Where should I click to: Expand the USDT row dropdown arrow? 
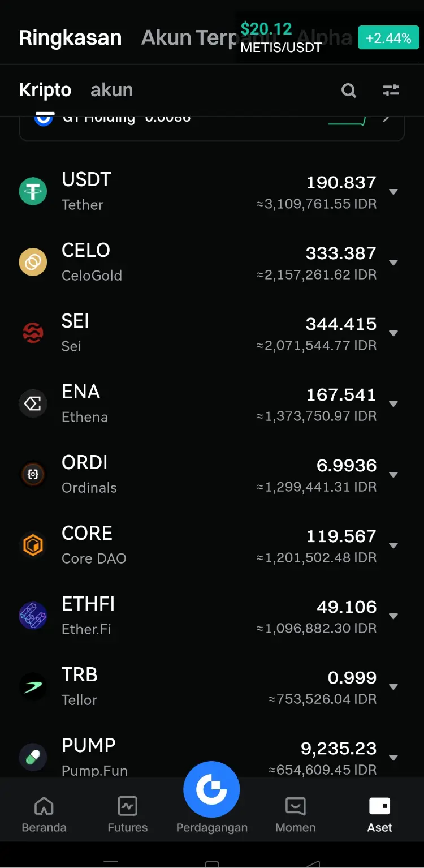tap(393, 192)
